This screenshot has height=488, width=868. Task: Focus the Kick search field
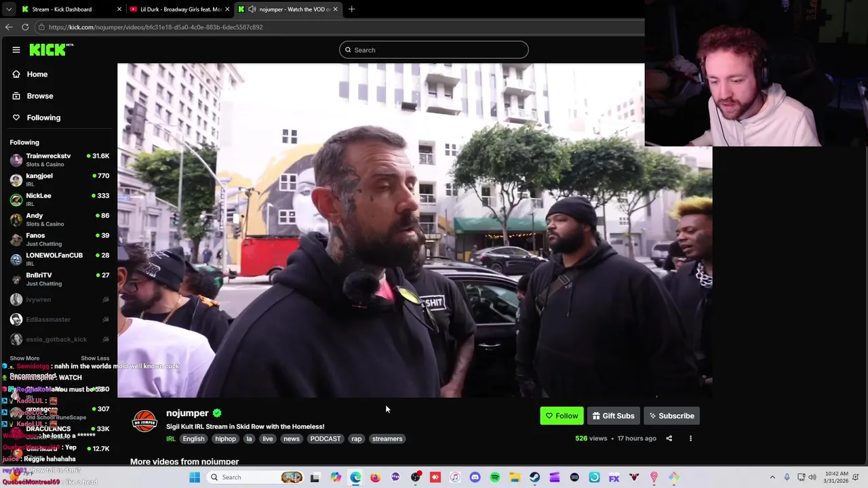[434, 50]
